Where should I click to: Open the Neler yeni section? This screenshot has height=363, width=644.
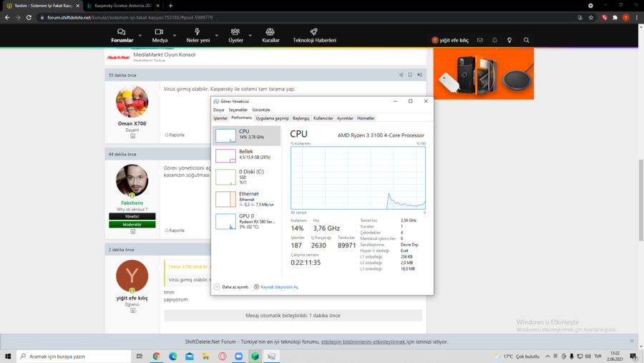pos(198,36)
